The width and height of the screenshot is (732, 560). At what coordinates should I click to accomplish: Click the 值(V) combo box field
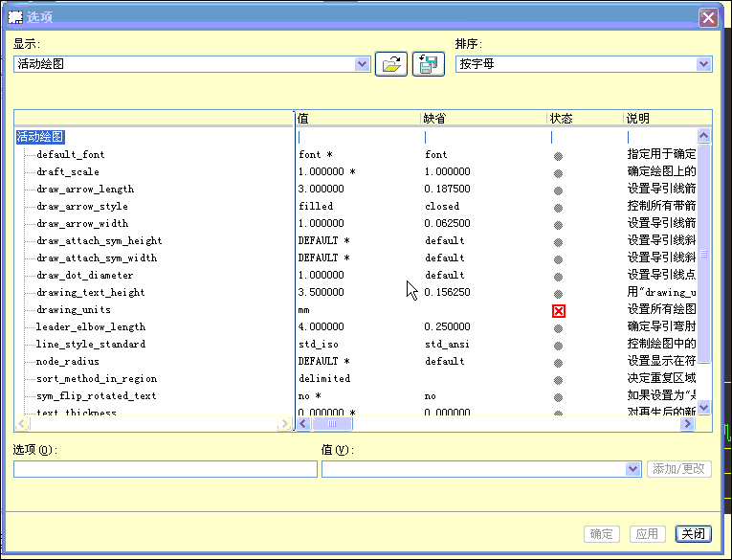[481, 469]
